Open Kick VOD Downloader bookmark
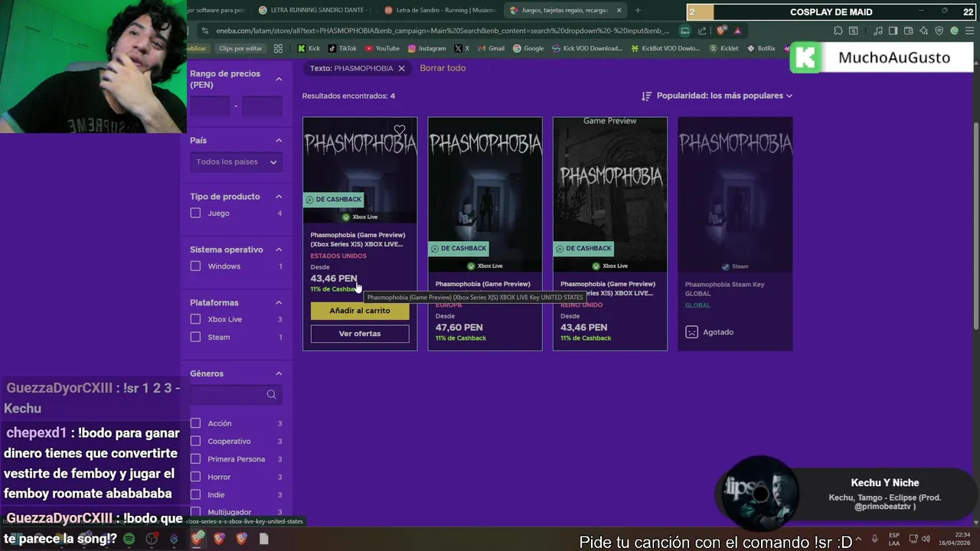980x551 pixels. pos(587,48)
